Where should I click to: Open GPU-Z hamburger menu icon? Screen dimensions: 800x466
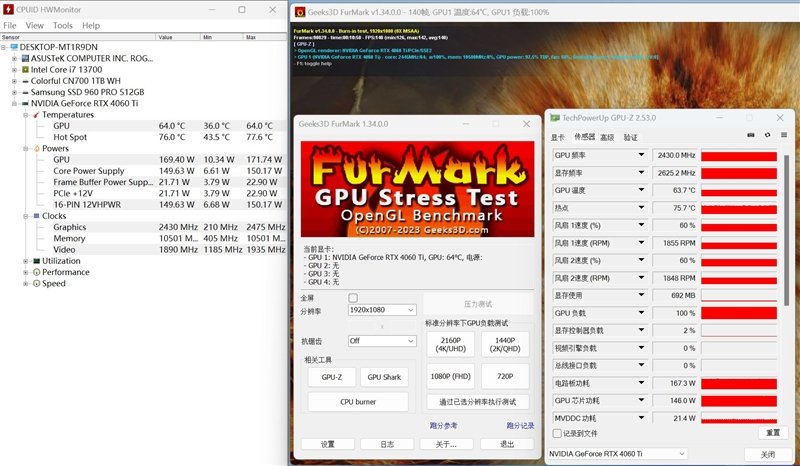(x=784, y=135)
